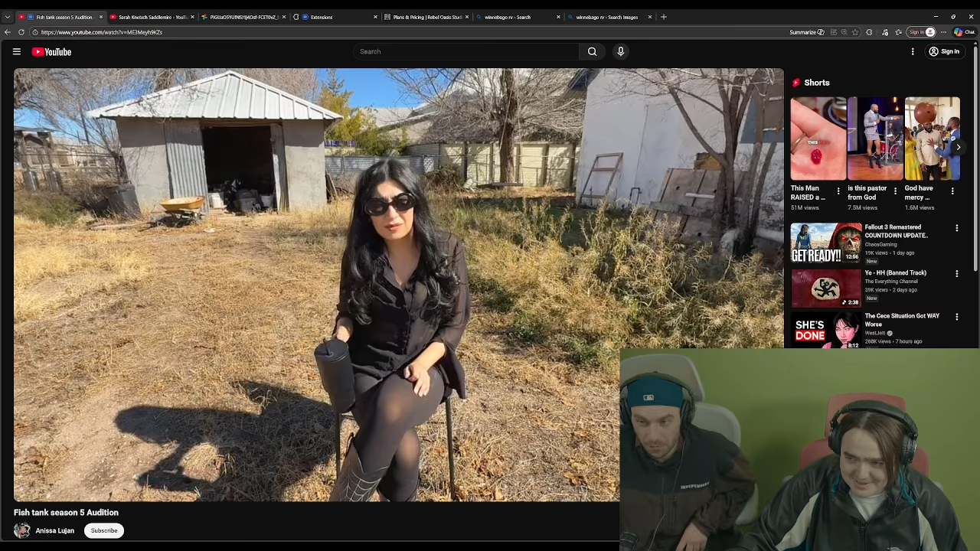Go to YouTube home via the logo
980x551 pixels.
[51, 51]
